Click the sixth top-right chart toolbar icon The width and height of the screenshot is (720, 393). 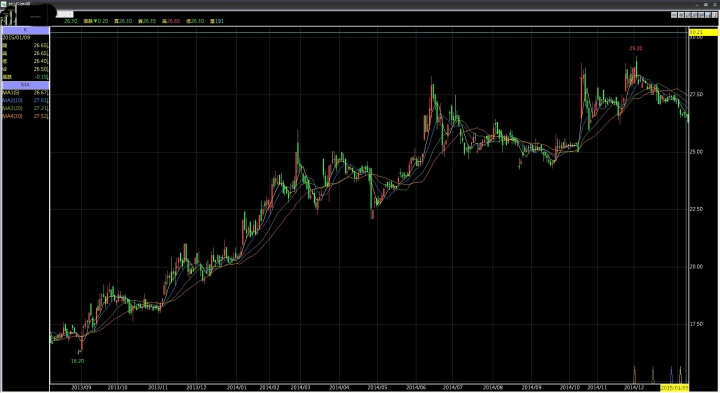click(x=708, y=15)
